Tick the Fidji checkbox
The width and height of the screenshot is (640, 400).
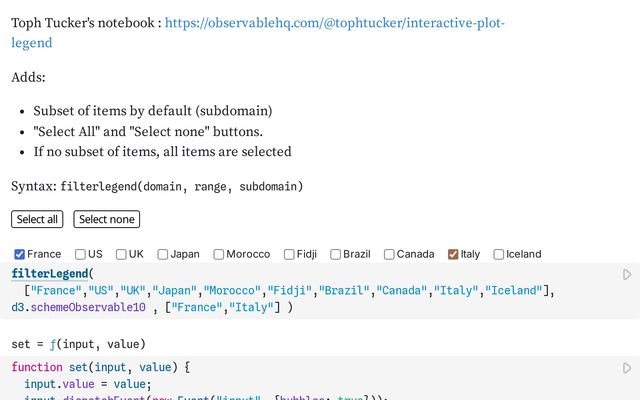pos(289,254)
